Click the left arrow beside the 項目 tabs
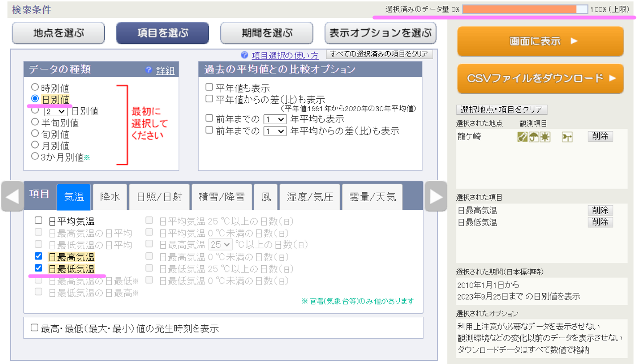641x364 pixels. point(12,196)
